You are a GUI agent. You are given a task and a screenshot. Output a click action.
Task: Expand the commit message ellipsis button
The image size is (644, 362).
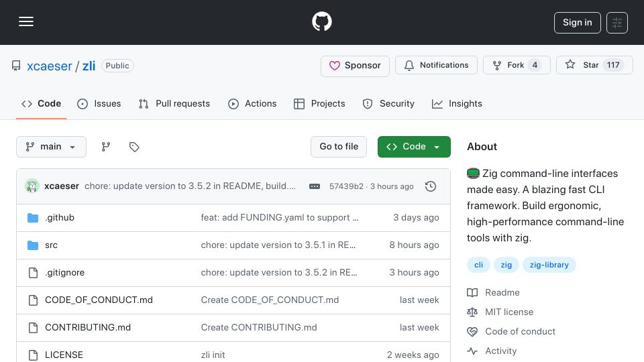coord(315,186)
